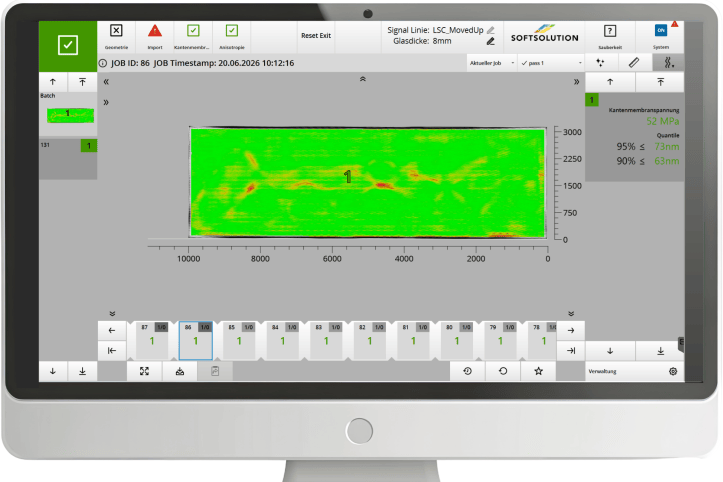The width and height of the screenshot is (723, 482).
Task: Click the fullscreen fit view icon
Action: [x=144, y=371]
